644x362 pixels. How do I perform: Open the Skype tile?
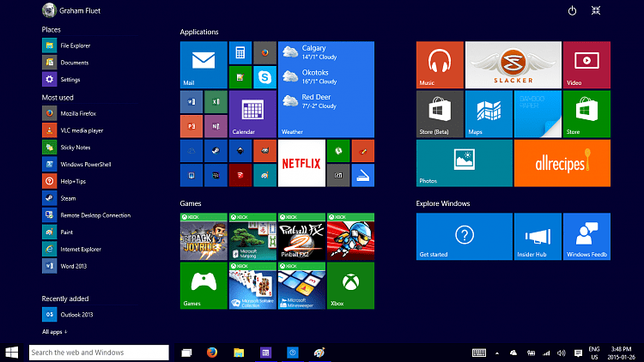click(265, 77)
